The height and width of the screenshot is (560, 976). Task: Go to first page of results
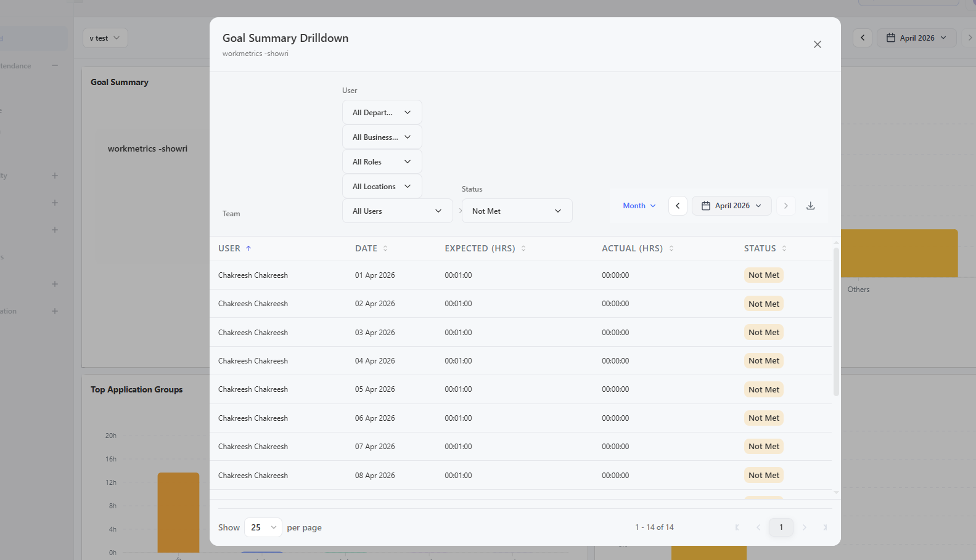point(737,527)
